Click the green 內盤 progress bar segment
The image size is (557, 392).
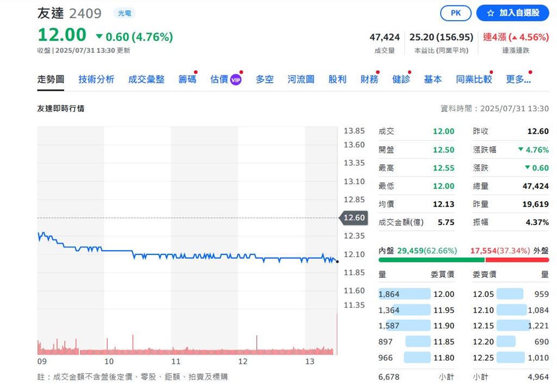pos(431,260)
